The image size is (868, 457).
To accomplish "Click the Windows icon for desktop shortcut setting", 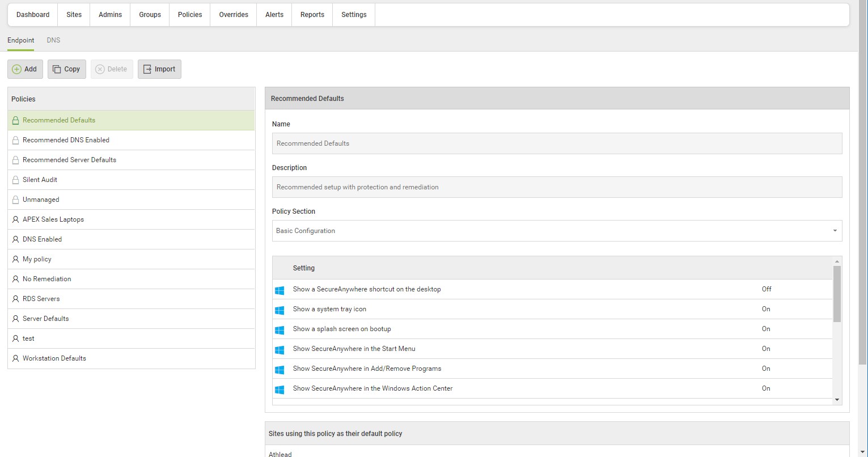I will click(280, 290).
